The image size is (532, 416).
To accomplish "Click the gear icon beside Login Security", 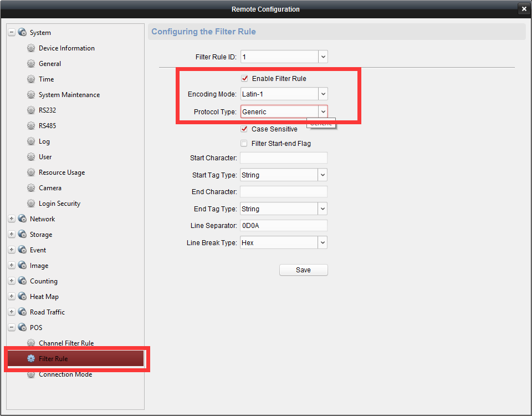I will (31, 204).
